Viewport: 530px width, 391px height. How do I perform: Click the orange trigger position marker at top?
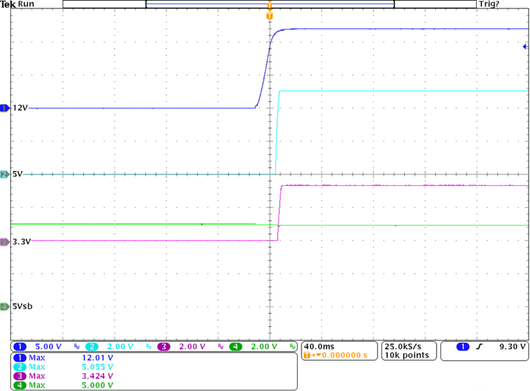coord(269,16)
